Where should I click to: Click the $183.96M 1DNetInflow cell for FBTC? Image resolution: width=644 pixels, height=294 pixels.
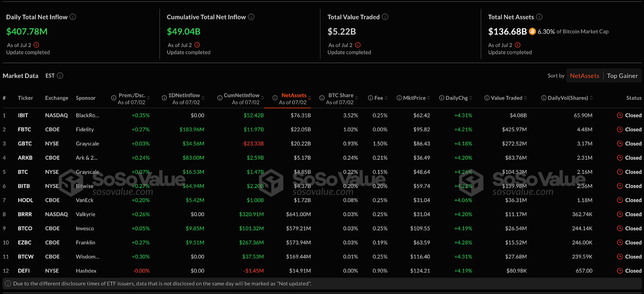(192, 129)
